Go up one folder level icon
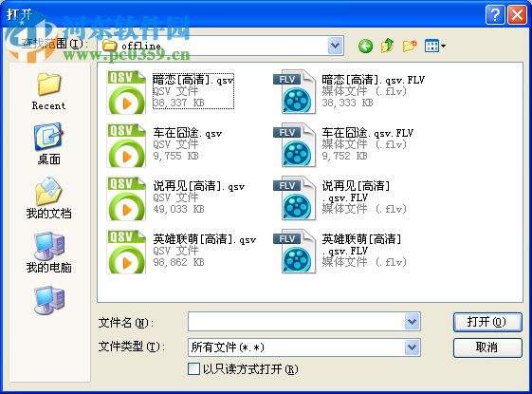This screenshot has width=532, height=394. (387, 46)
